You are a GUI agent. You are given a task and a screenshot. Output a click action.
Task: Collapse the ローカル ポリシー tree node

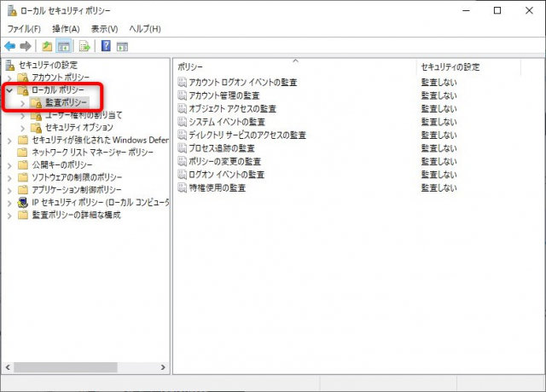9,89
